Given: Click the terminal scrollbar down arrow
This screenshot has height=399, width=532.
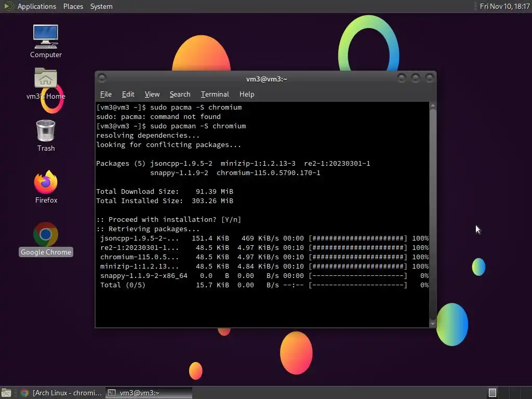Looking at the screenshot, I should (433, 324).
